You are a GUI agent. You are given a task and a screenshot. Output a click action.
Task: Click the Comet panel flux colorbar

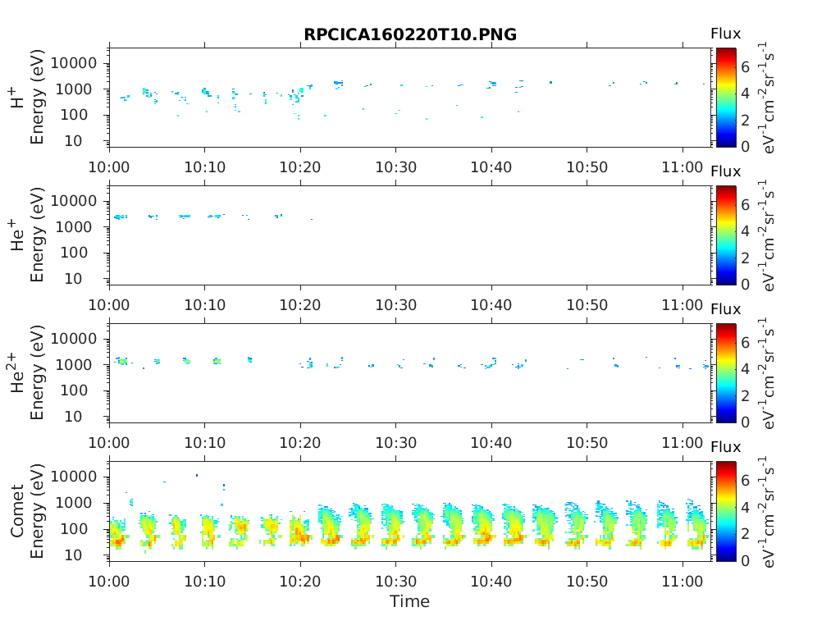pyautogui.click(x=726, y=511)
